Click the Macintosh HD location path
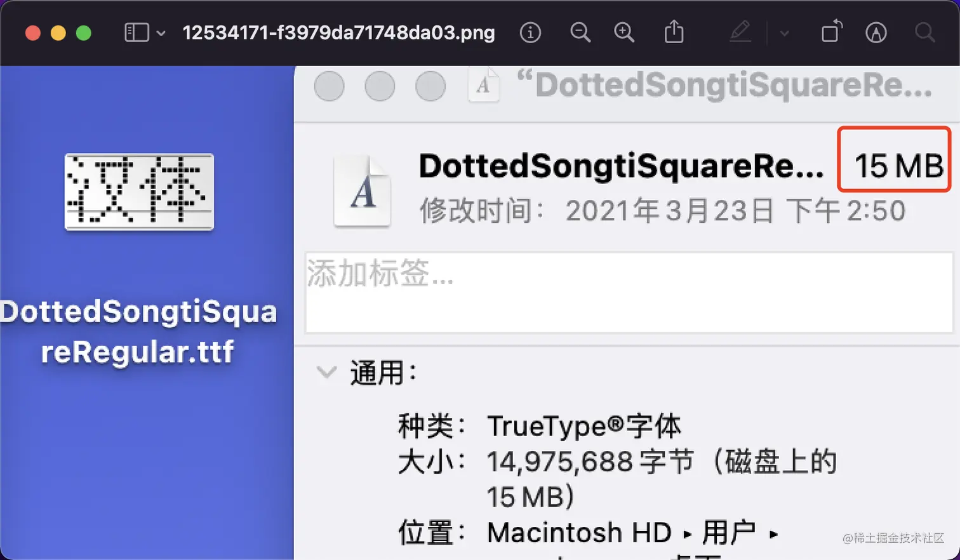This screenshot has height=560, width=960. coord(579,533)
